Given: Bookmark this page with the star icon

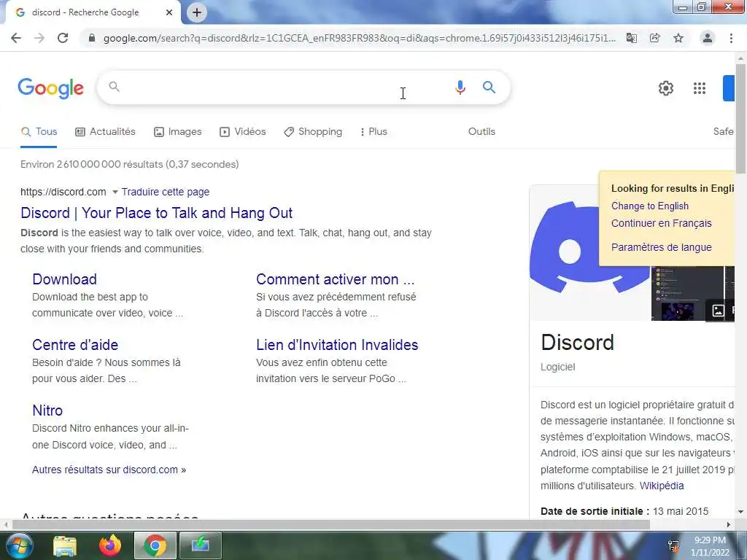Looking at the screenshot, I should 678,38.
